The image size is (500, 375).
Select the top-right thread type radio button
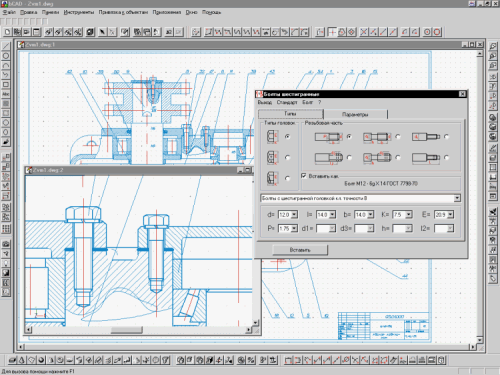click(447, 136)
